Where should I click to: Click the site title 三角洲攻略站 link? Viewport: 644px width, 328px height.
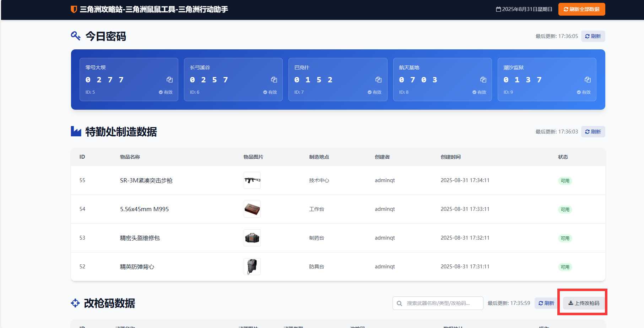tap(153, 9)
